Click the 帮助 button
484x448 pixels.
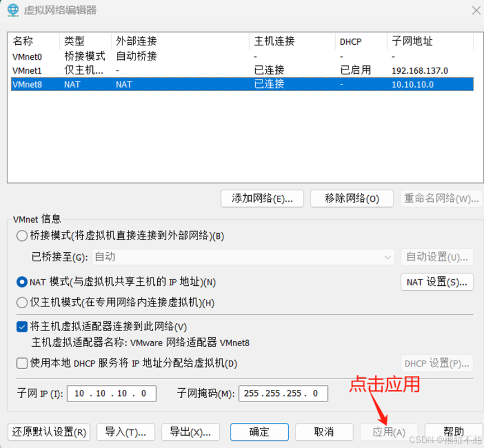pyautogui.click(x=453, y=432)
